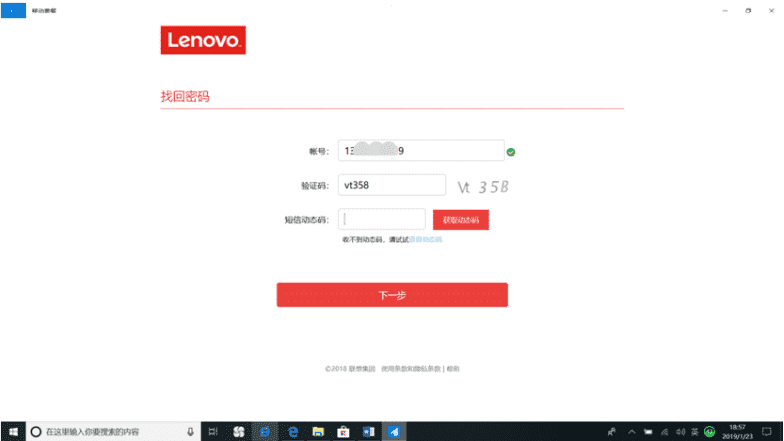Viewport: 784px width, 441px height.
Task: Open network settings from tray icon
Action: coord(664,432)
